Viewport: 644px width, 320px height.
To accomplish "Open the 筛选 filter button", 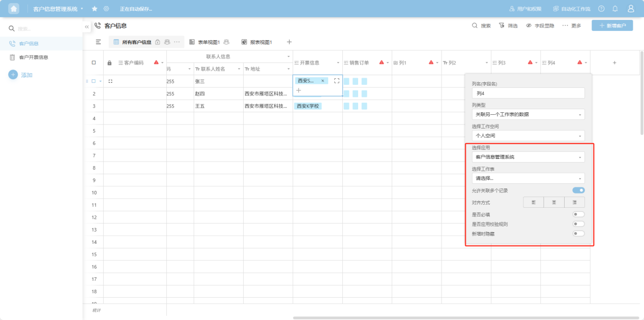I will pyautogui.click(x=508, y=25).
